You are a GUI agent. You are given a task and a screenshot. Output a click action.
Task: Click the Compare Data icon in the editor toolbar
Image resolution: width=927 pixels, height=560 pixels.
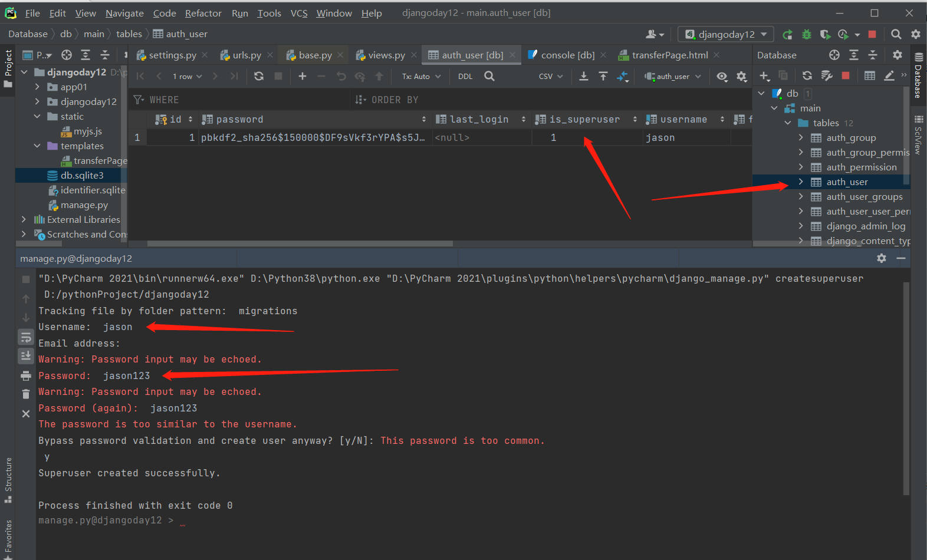(623, 76)
